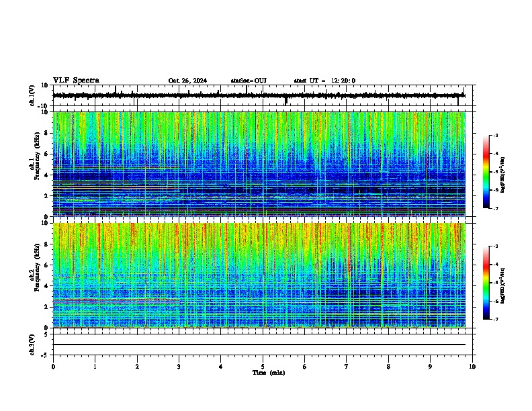Screen dimensions: 532x411
Task: Click the ch.2 colorbar "log(PSD)" label
Action: click(503, 285)
